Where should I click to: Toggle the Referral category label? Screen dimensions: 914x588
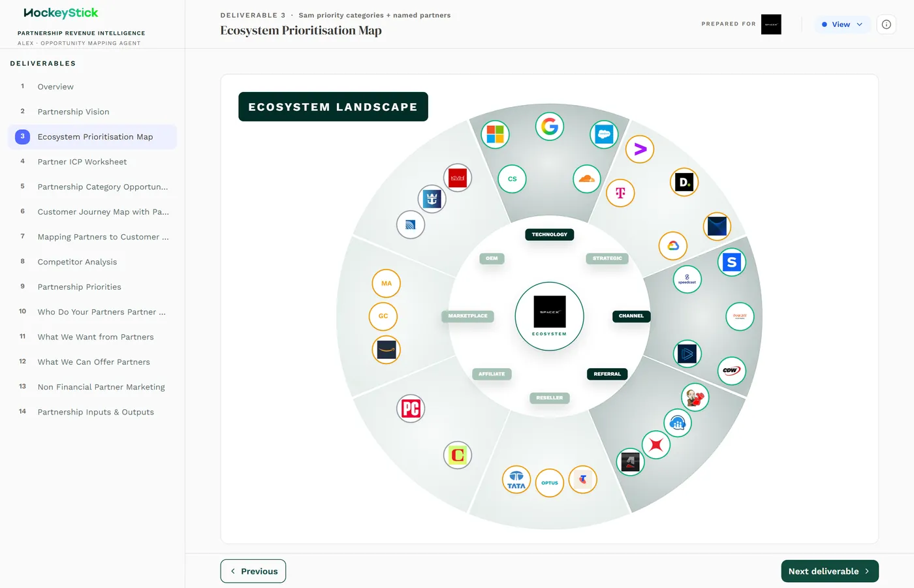point(607,374)
